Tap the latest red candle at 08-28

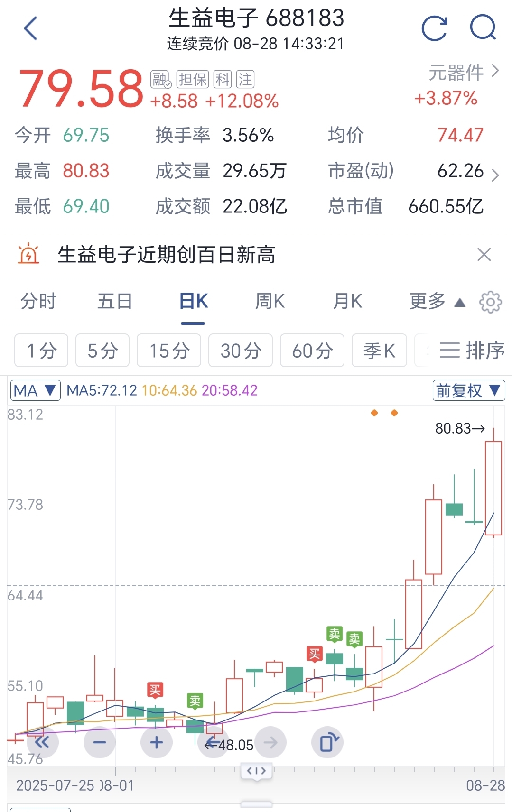493,488
